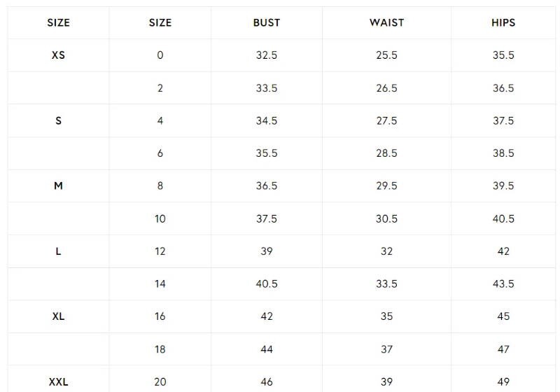Click numeric size 0 cell
This screenshot has width=560, height=392.
[x=160, y=55]
